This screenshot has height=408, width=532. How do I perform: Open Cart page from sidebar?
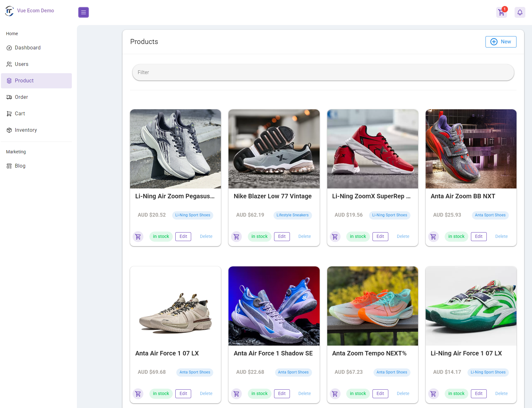click(36, 114)
